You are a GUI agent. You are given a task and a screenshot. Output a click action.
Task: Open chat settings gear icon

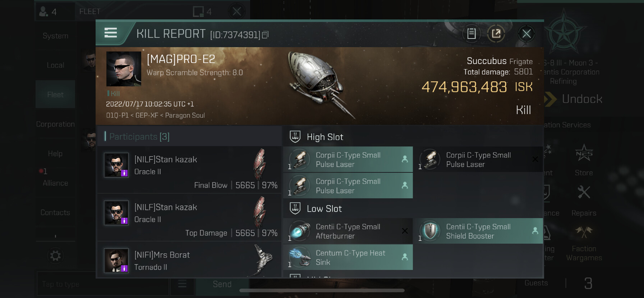click(55, 256)
